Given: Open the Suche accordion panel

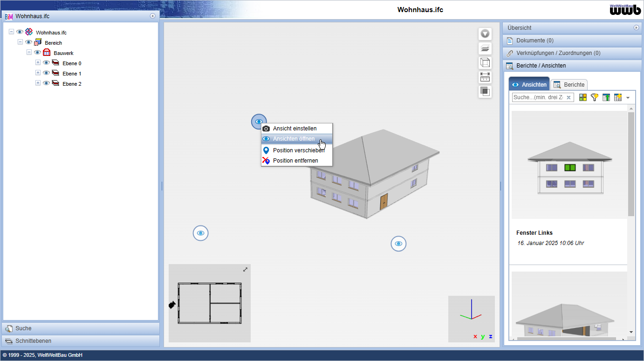Looking at the screenshot, I should click(81, 328).
